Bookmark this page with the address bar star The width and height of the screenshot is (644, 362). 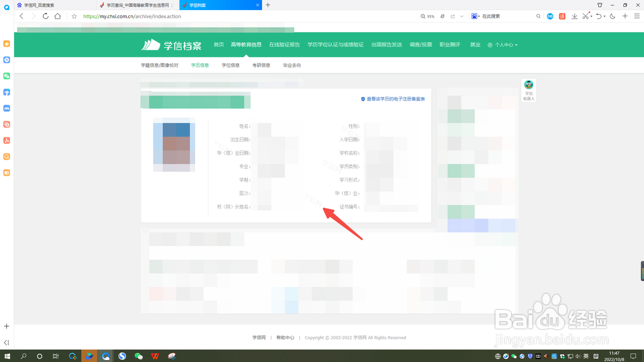[x=74, y=16]
